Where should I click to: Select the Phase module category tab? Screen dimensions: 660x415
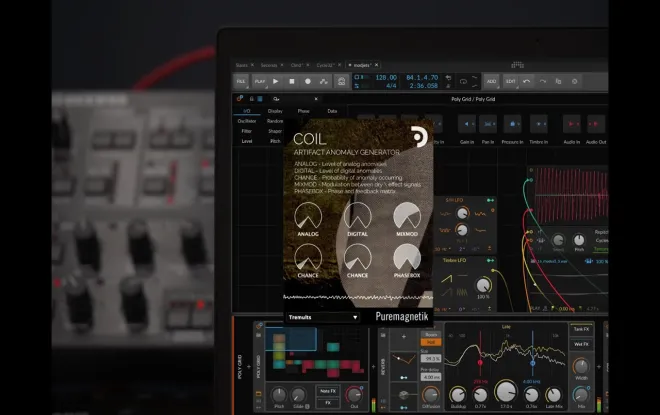[x=303, y=111]
